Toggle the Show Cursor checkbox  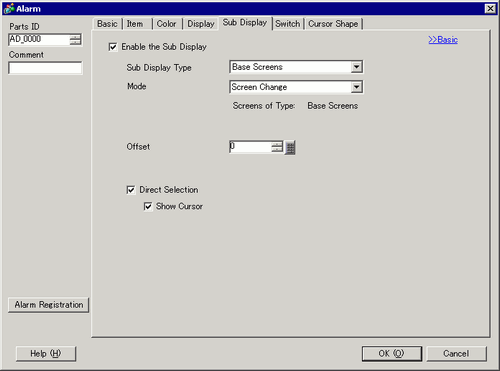pyautogui.click(x=148, y=206)
